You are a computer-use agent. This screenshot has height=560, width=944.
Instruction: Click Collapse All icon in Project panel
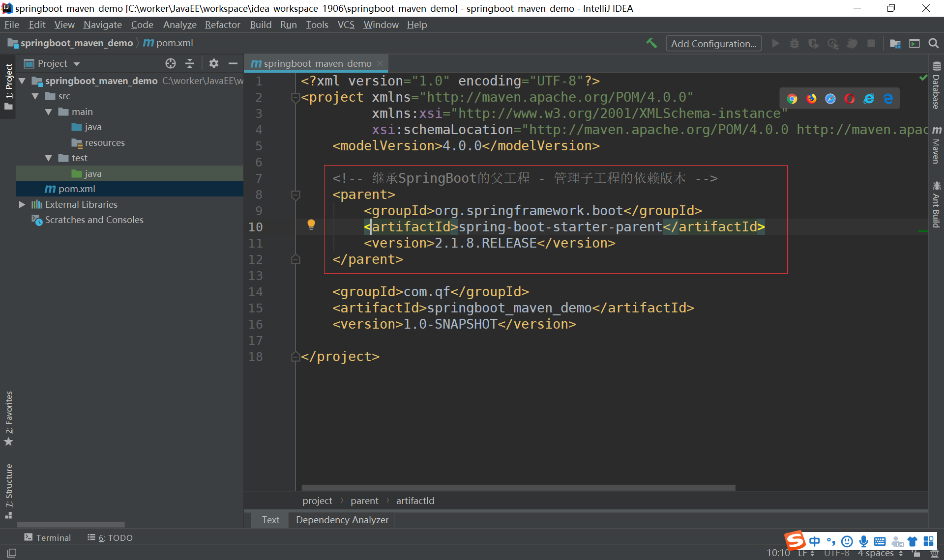[x=190, y=63]
